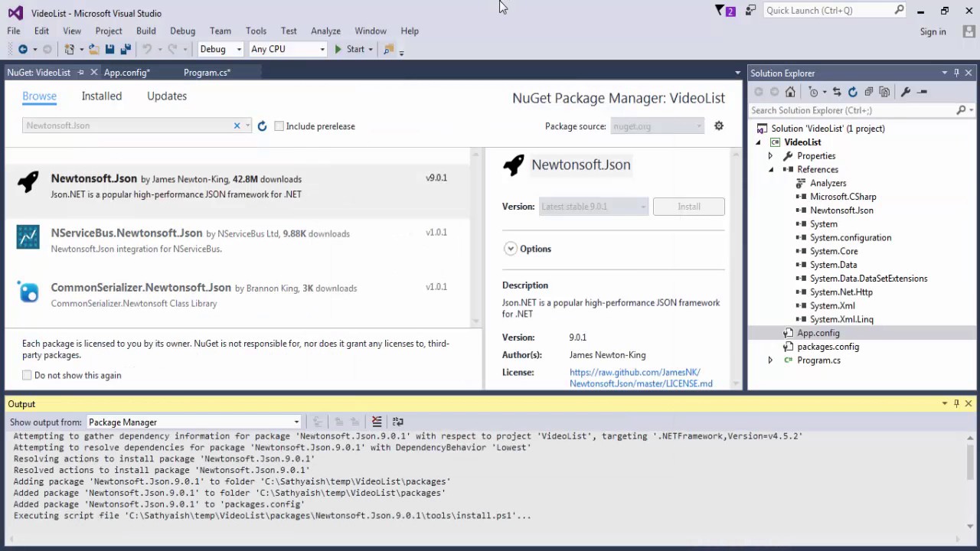Click Show All Files in Solution Explorer
The width and height of the screenshot is (980, 551).
point(884,92)
